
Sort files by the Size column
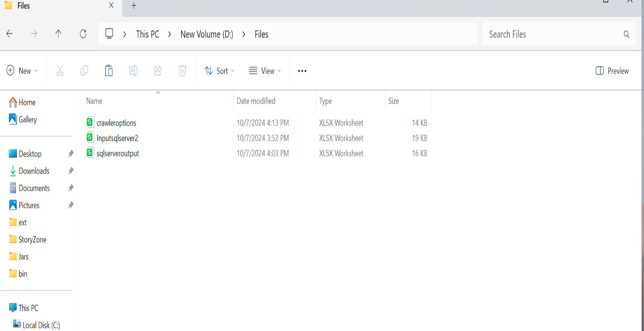[x=394, y=101]
